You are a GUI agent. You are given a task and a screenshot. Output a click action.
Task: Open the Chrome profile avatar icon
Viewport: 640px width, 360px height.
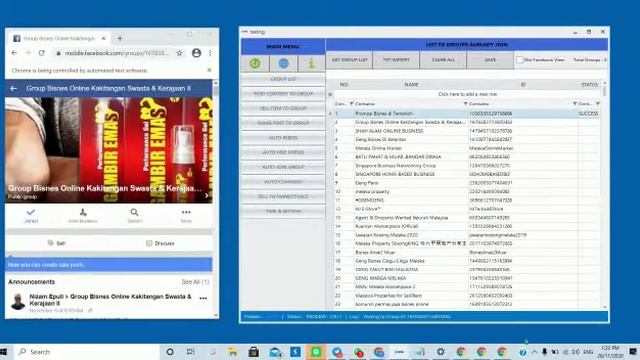(196, 53)
